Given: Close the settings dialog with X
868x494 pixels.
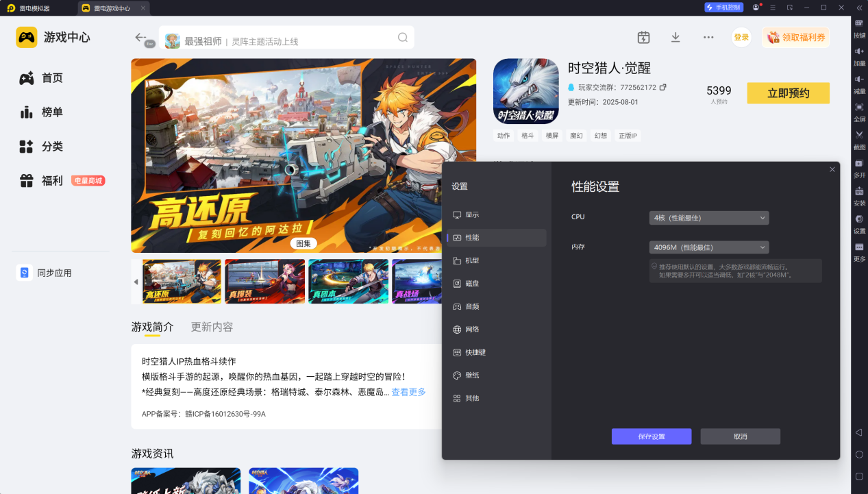Looking at the screenshot, I should click(832, 169).
